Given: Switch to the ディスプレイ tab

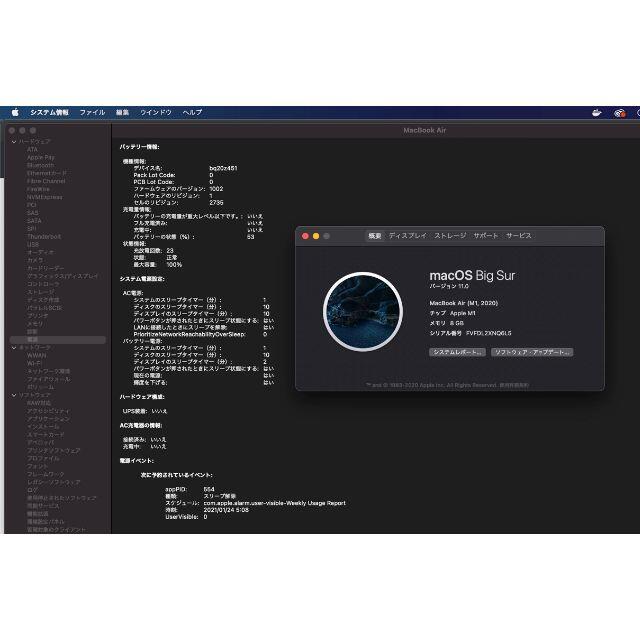Looking at the screenshot, I should pos(407,236).
